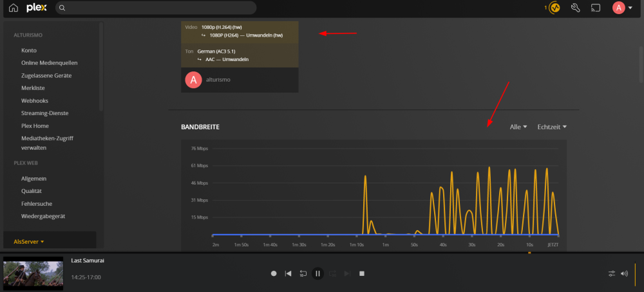Open the activity monitor icon
The height and width of the screenshot is (292, 644).
pyautogui.click(x=555, y=8)
